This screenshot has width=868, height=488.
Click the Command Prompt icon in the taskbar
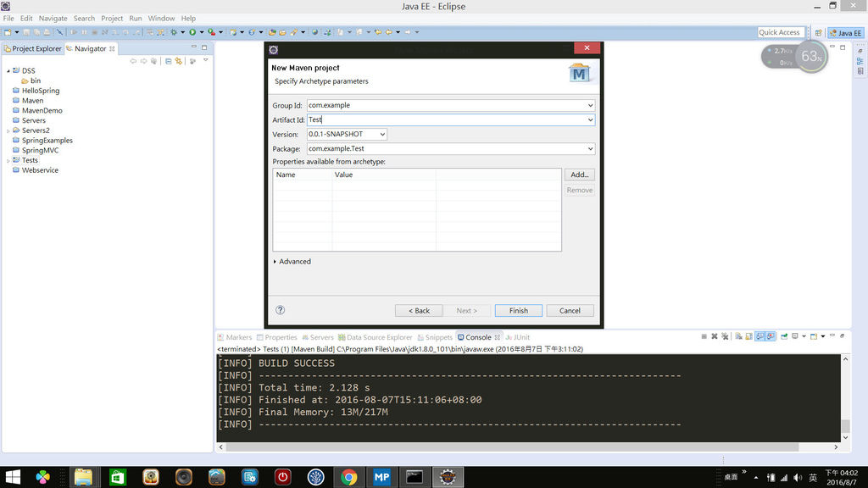414,477
